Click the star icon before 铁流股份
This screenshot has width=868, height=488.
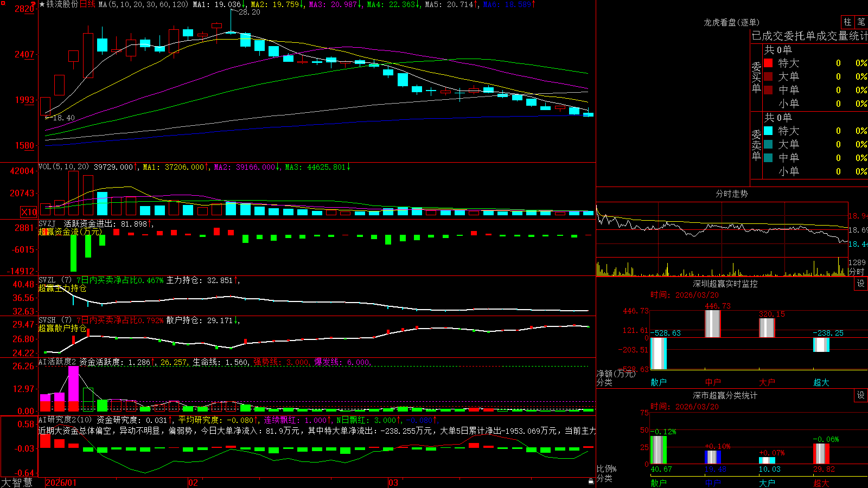coord(42,4)
